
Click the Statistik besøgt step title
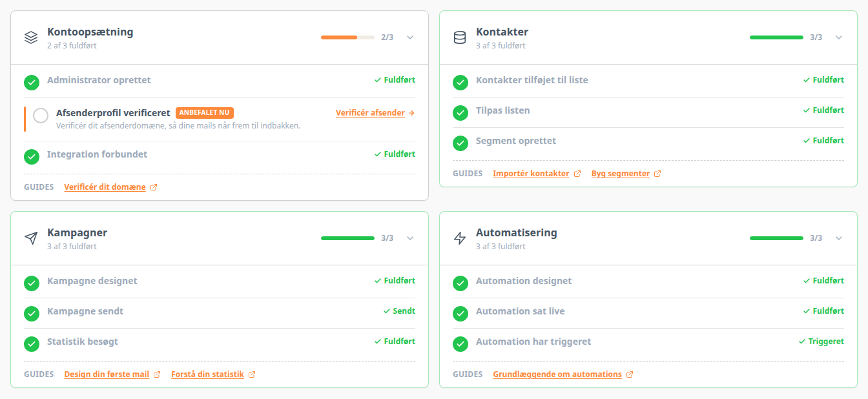(x=83, y=342)
